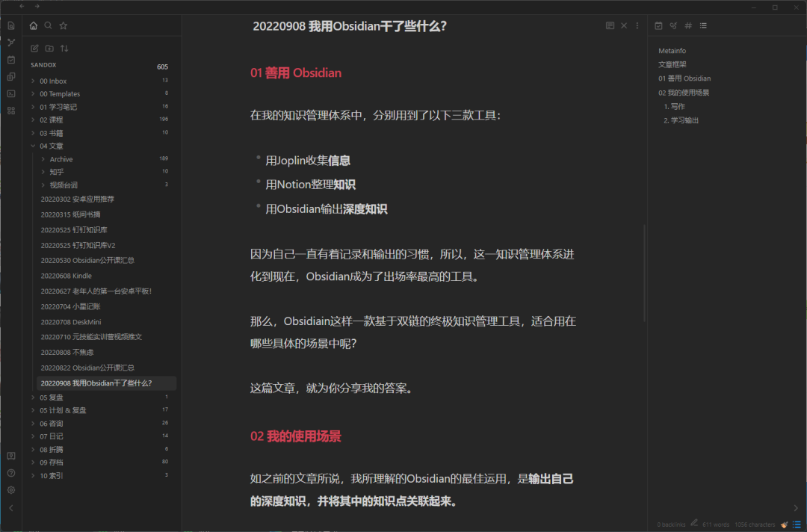Viewport: 807px width, 532px height.
Task: Open note 20220704 小星记账
Action: point(70,306)
